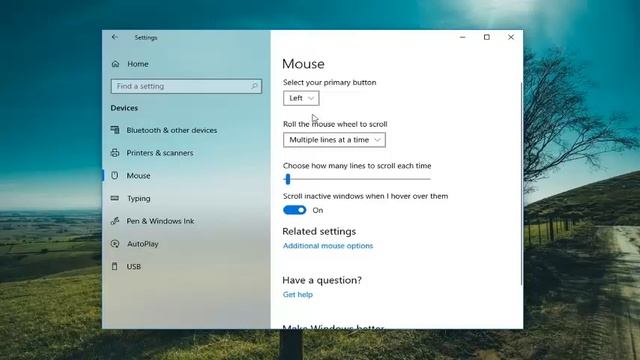Screen dimensions: 640x360
Task: Toggle Scroll inactive windows switch off
Action: (295, 210)
